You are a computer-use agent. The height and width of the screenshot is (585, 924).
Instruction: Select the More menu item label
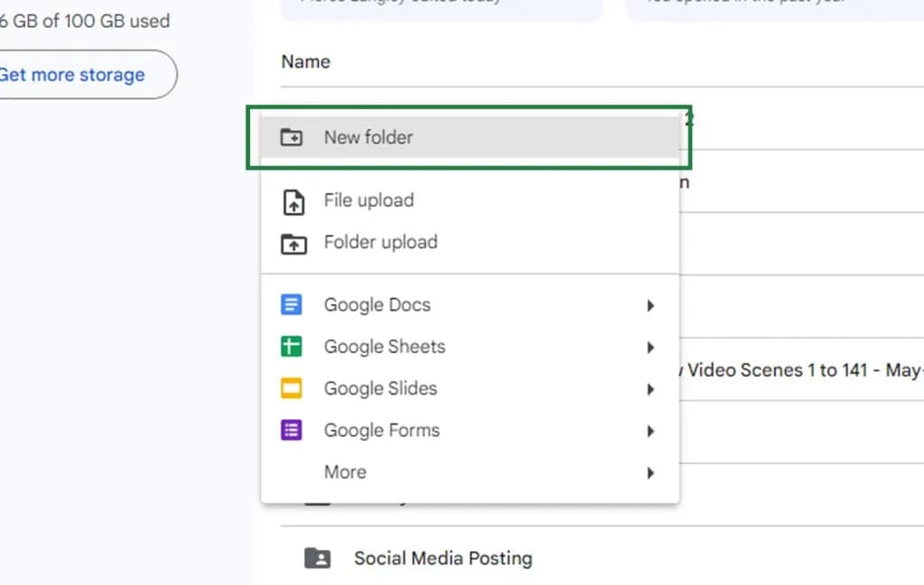(346, 472)
